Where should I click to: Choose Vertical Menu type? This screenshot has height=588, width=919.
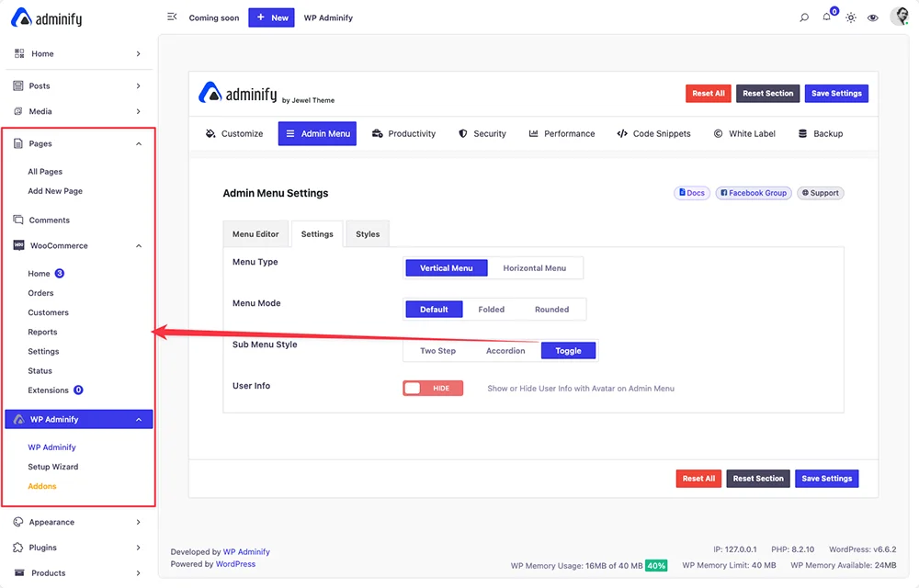point(446,267)
